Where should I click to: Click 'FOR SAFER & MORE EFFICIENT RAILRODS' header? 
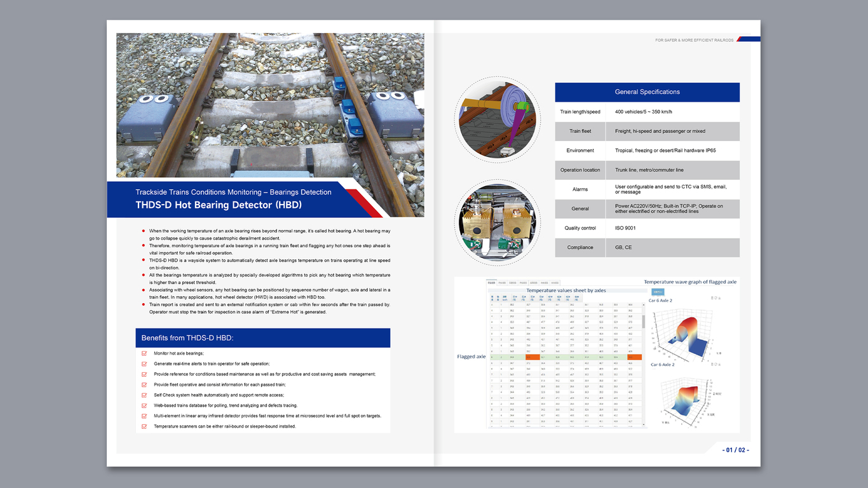[695, 40]
